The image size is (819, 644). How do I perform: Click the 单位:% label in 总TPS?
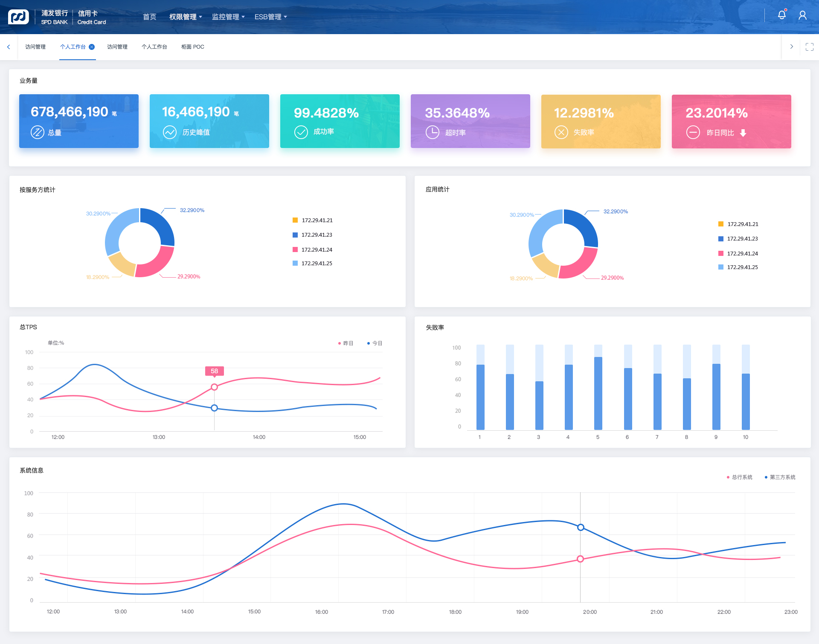56,343
